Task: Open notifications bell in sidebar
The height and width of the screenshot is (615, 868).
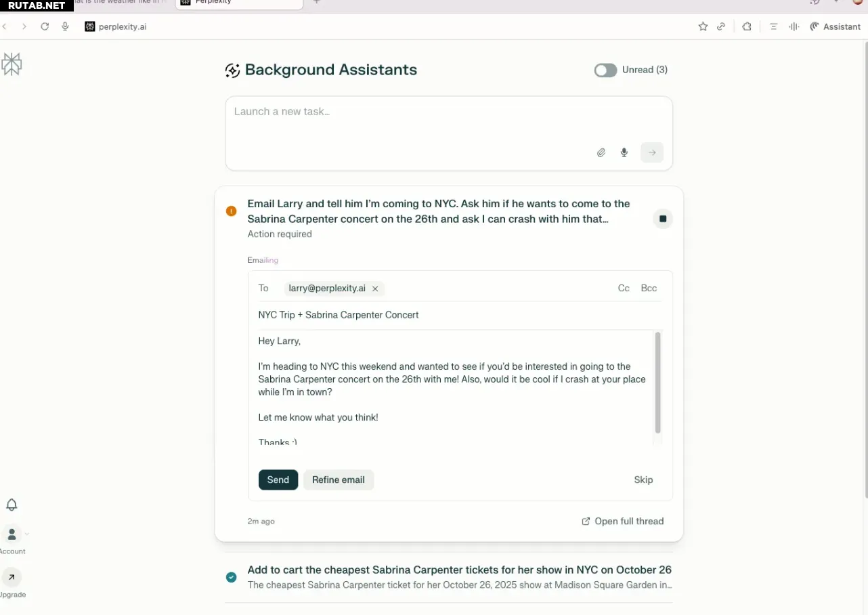Action: 12,505
